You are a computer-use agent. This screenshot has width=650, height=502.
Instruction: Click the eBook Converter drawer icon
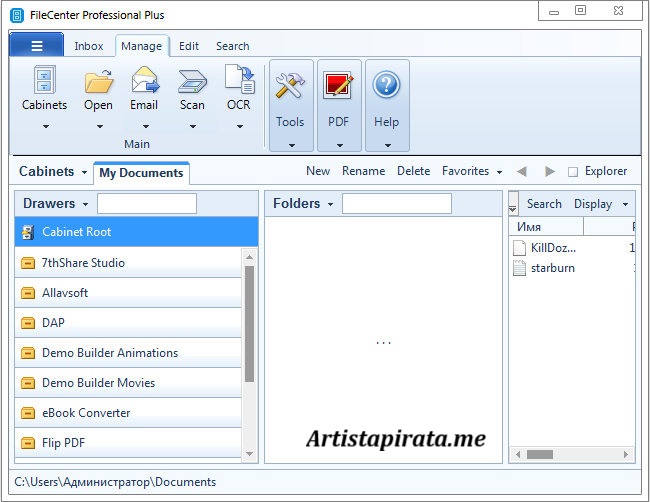[28, 413]
